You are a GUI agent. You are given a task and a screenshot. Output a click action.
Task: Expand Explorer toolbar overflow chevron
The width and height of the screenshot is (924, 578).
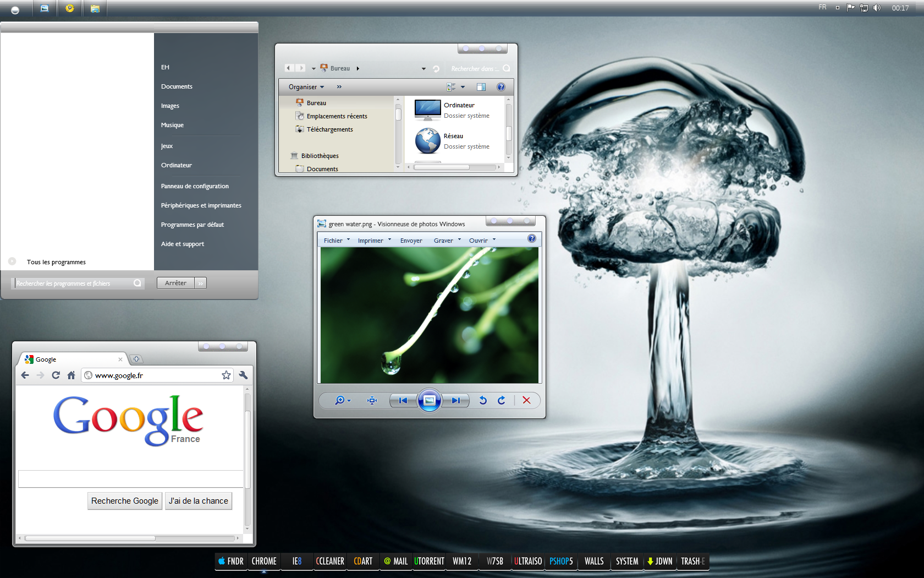pos(339,87)
